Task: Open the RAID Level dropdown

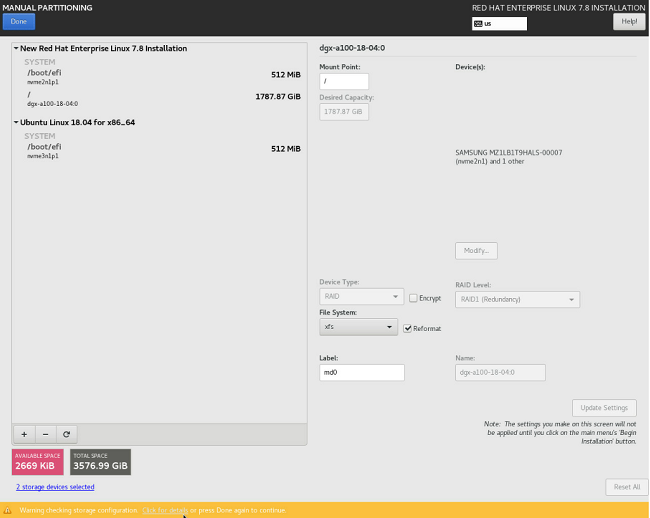Action: coord(517,299)
